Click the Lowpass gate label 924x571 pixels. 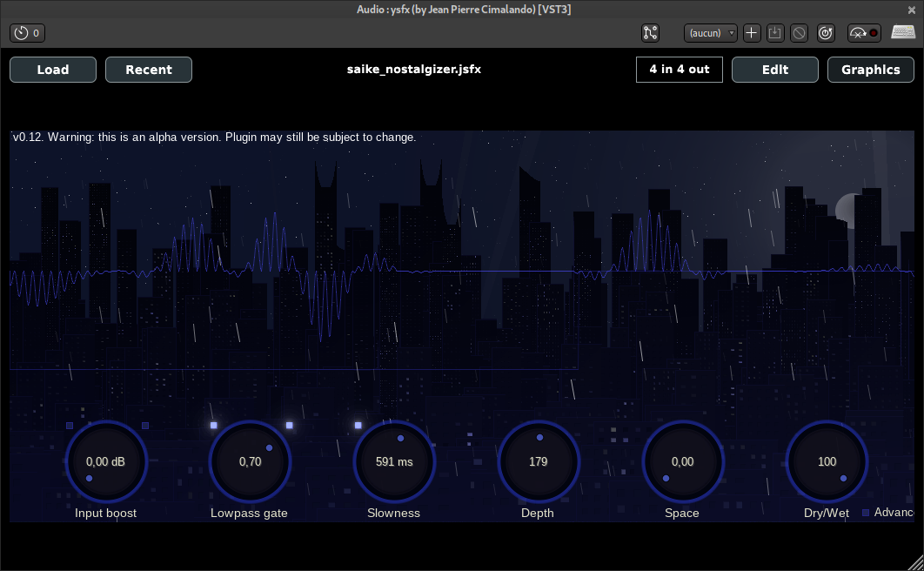tap(249, 514)
